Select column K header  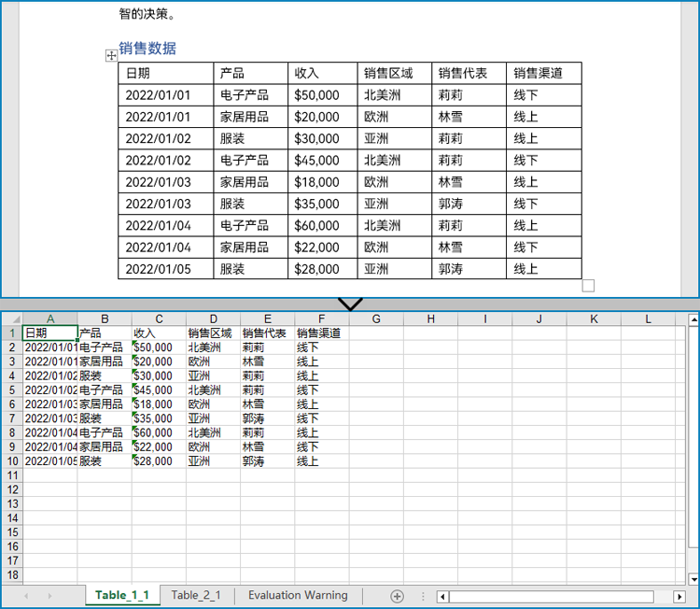(594, 319)
